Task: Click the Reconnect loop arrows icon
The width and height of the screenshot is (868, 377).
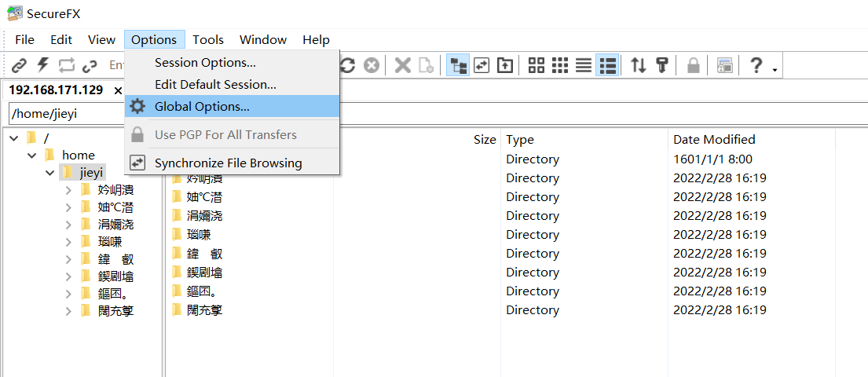Action: point(67,66)
